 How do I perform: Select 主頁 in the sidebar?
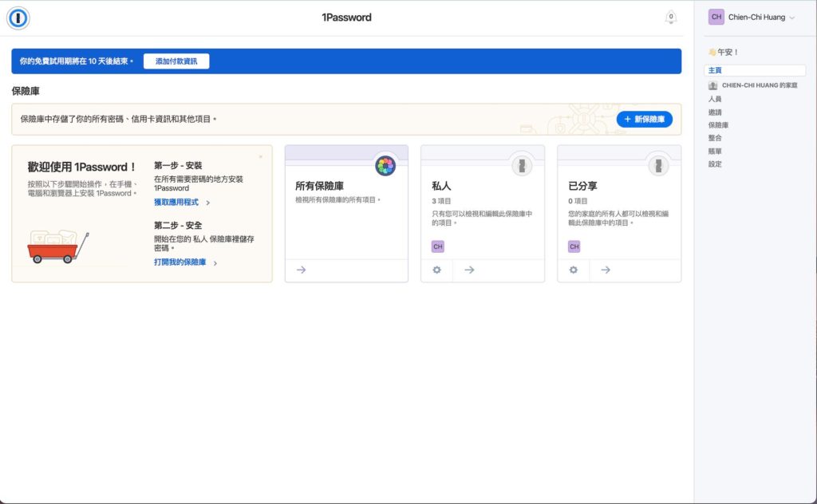pyautogui.click(x=755, y=69)
